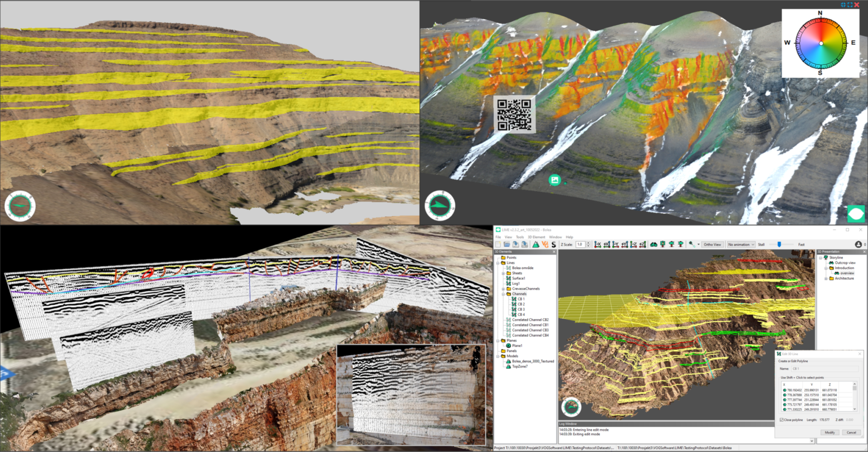Click the user account icon in LIME toolbar
This screenshot has width=868, height=452.
point(858,245)
